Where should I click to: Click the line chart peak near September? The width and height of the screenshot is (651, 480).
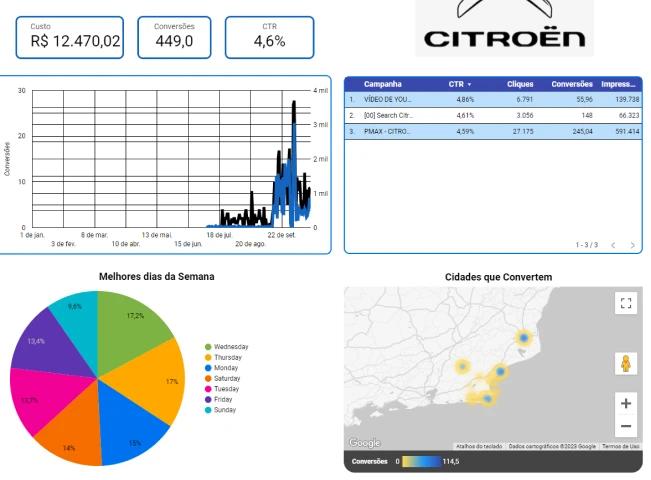(294, 102)
